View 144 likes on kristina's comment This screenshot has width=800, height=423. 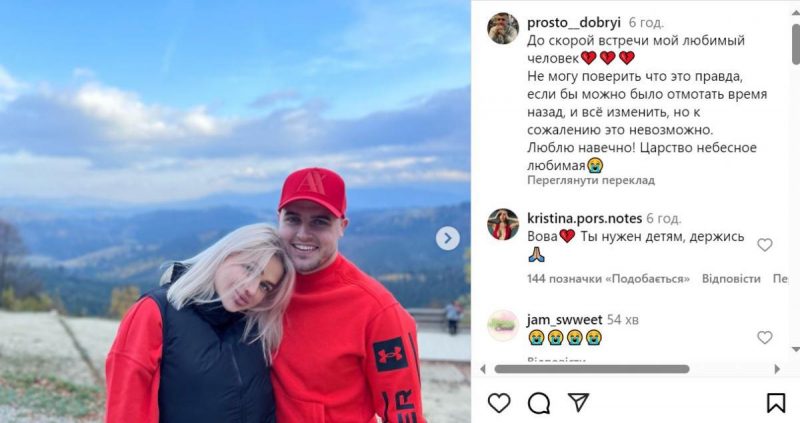pos(608,279)
